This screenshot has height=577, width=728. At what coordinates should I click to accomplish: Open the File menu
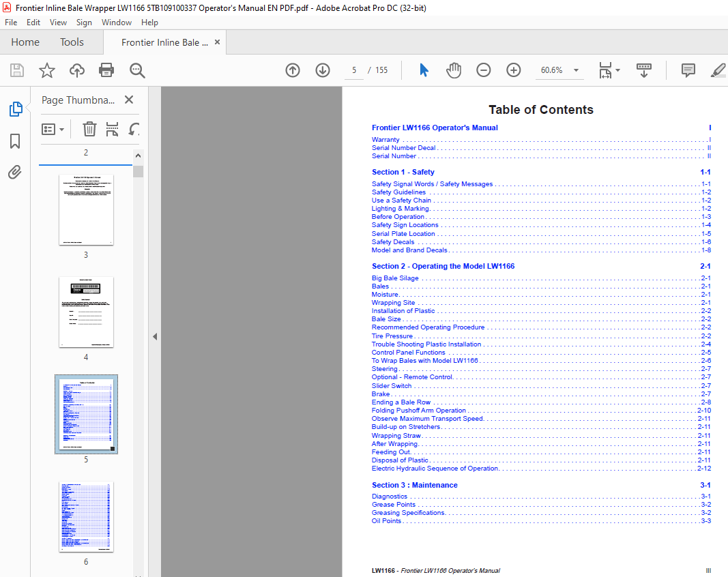(x=11, y=23)
